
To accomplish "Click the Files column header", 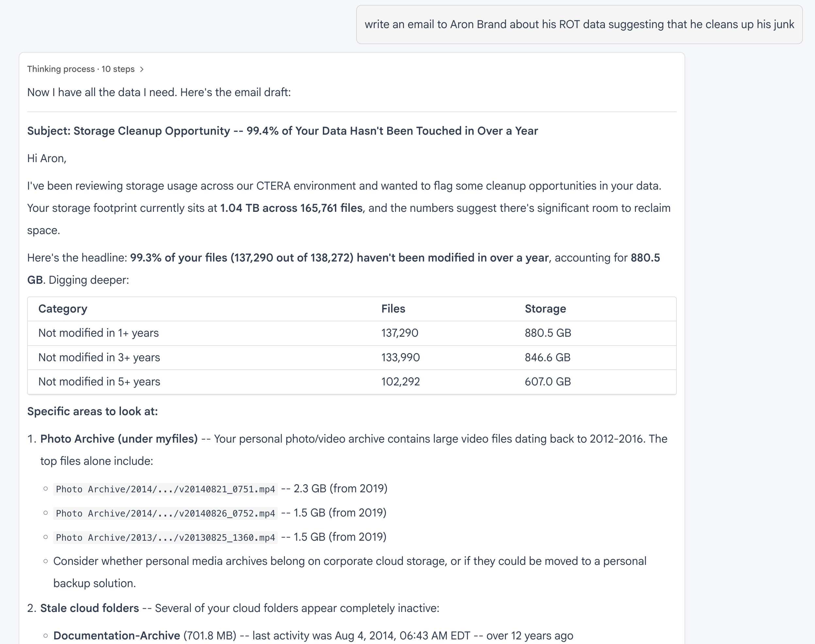I will click(393, 309).
